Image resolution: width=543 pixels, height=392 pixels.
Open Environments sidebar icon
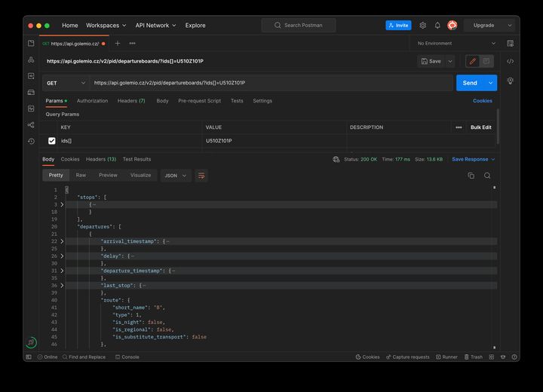click(31, 76)
